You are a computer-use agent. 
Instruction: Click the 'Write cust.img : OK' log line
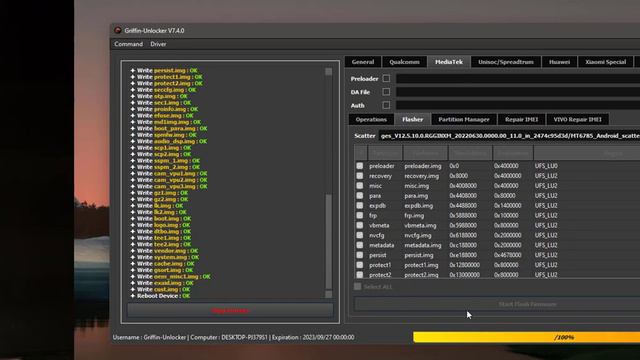click(160, 289)
